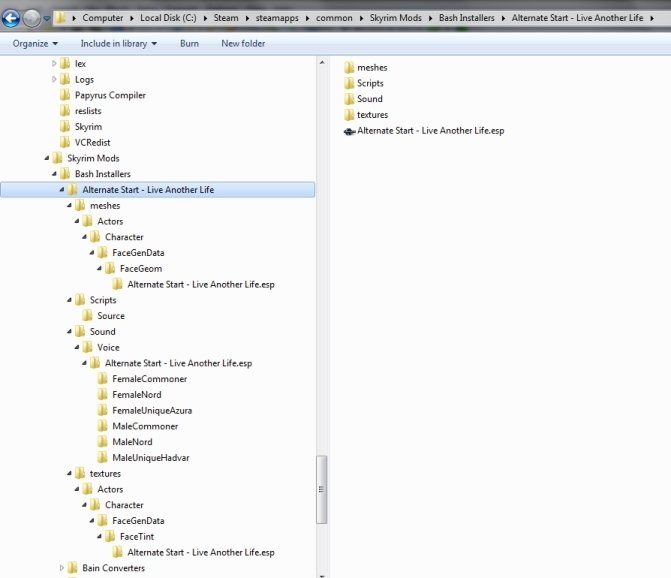Select 'Alternate Start - Live Another Life.esp' file name
This screenshot has width=671, height=578.
pos(431,131)
